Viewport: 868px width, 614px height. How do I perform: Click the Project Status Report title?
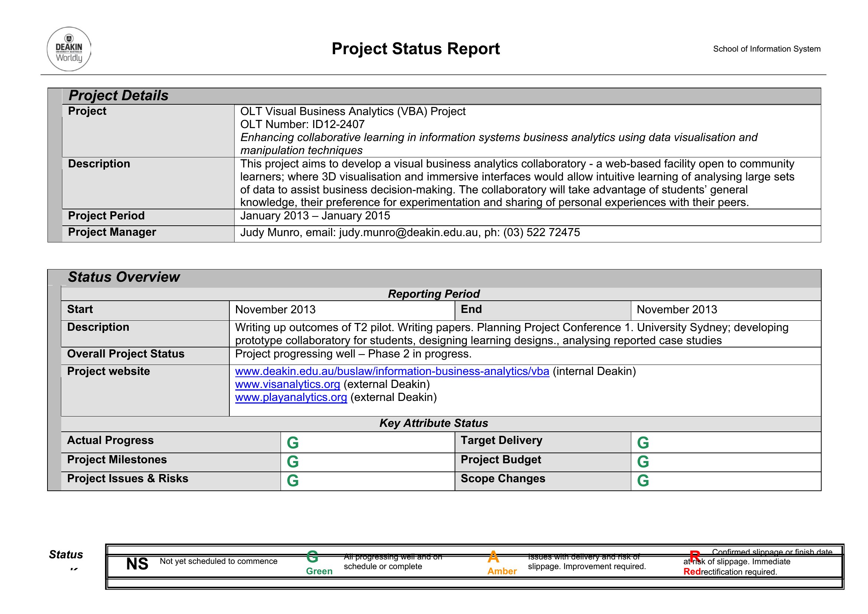click(x=416, y=49)
